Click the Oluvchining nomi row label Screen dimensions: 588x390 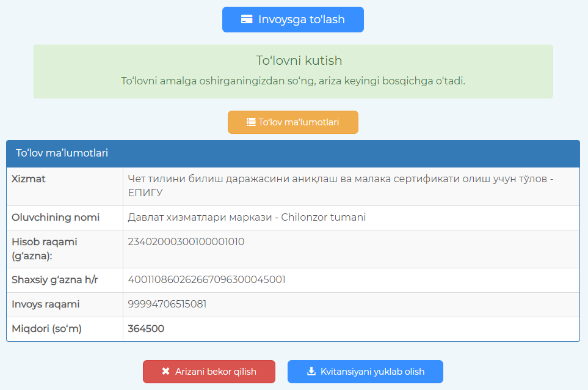point(56,217)
